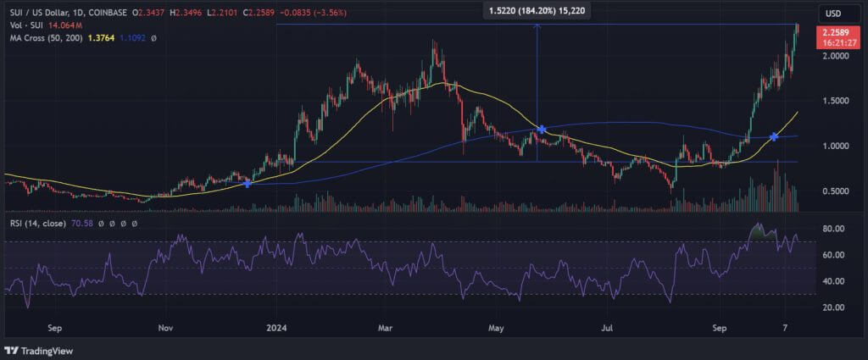Click the MA cross marker near 2024
This screenshot has width=868, height=360.
pos(248,184)
